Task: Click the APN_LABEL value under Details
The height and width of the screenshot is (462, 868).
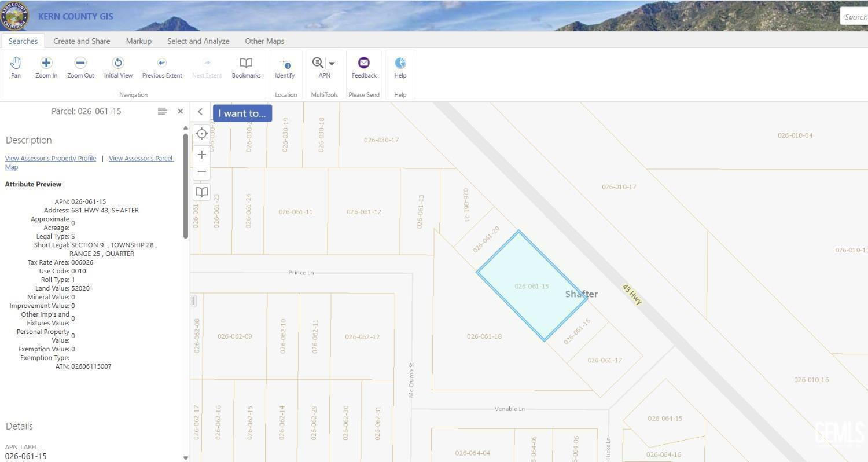Action: pyautogui.click(x=25, y=456)
